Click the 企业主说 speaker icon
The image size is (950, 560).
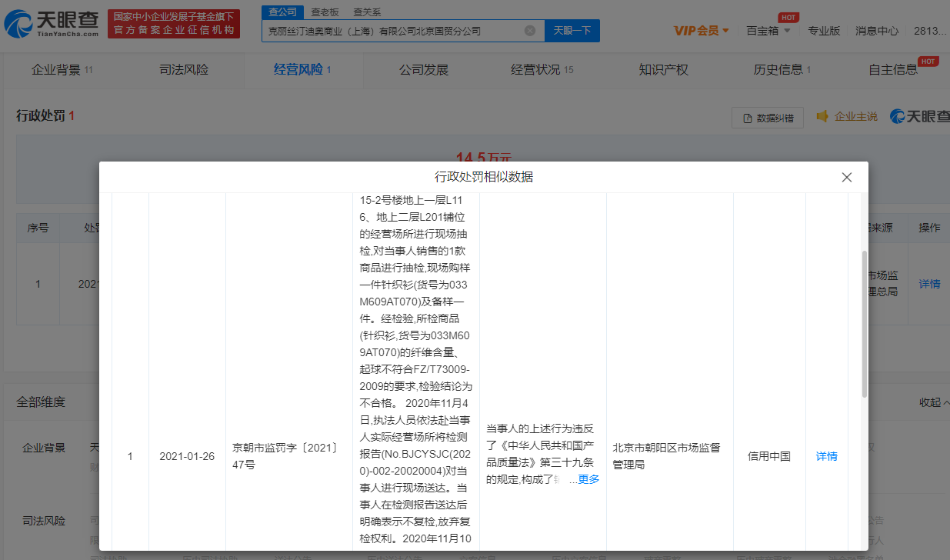pyautogui.click(x=822, y=116)
